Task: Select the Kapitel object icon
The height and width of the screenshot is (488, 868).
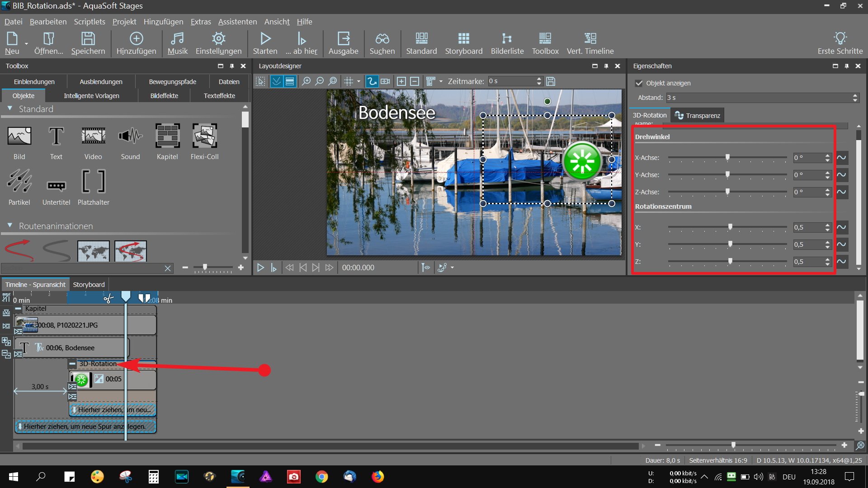Action: tap(167, 136)
